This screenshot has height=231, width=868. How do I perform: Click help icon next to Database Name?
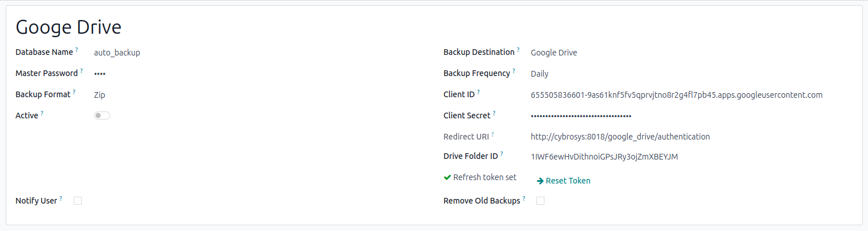tap(76, 50)
